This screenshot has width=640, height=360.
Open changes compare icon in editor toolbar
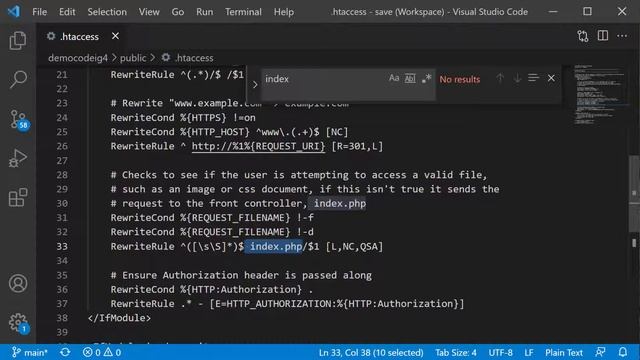pos(583,36)
